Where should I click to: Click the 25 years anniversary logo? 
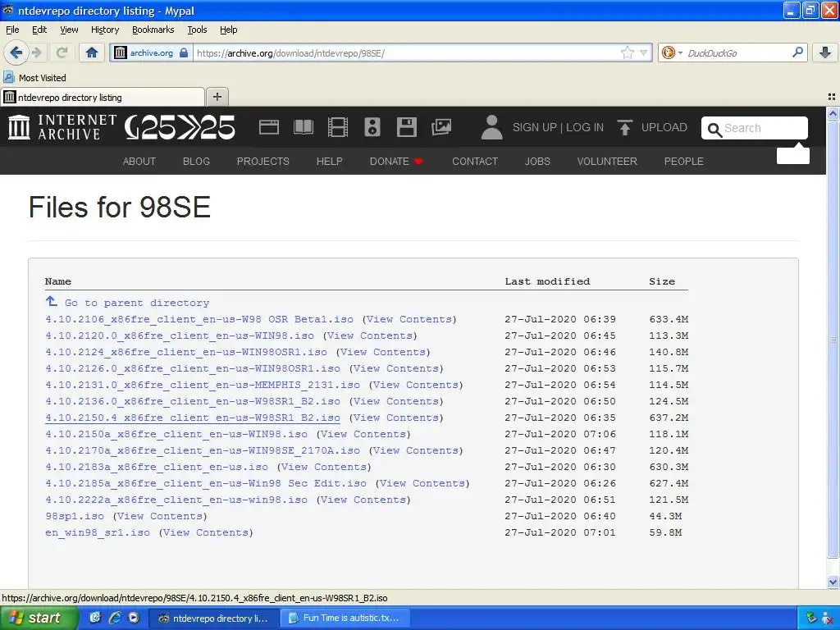[x=180, y=127]
